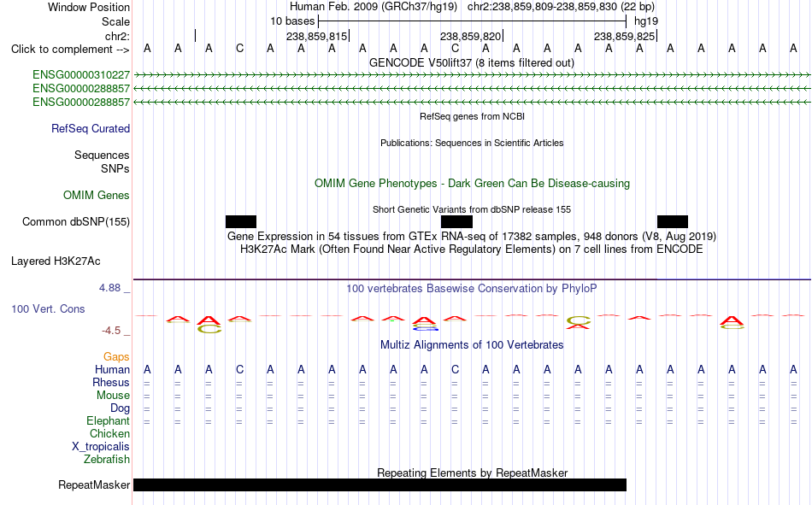
Task: Click position label 238,859,820
Action: click(470, 36)
